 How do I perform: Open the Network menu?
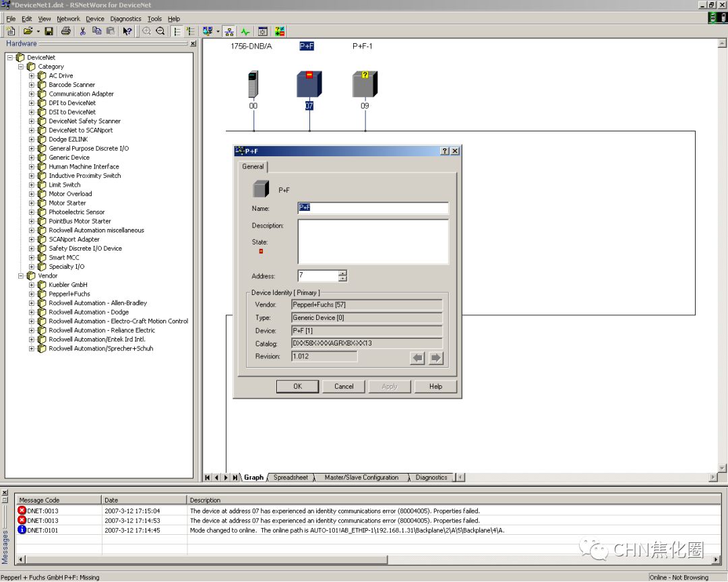68,19
